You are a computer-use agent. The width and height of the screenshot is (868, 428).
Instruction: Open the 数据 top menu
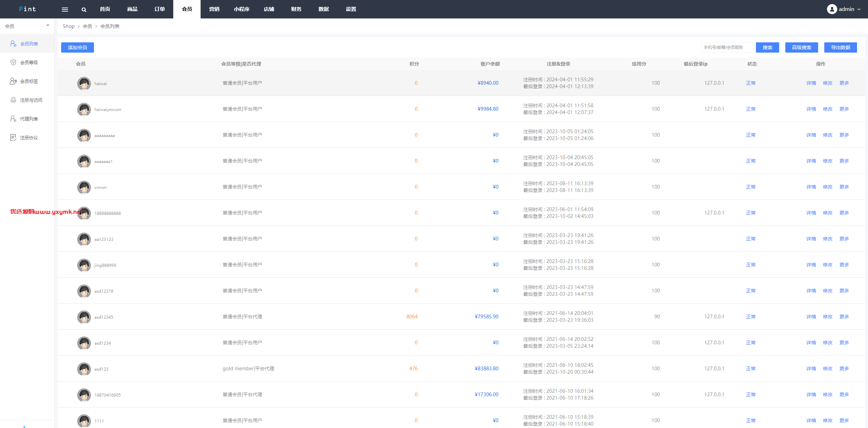coord(324,9)
